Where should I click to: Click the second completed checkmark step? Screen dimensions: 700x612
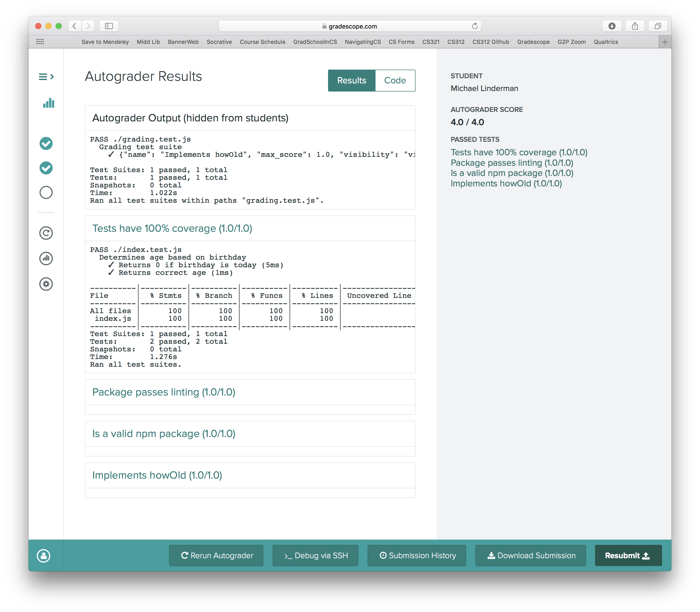coord(46,168)
